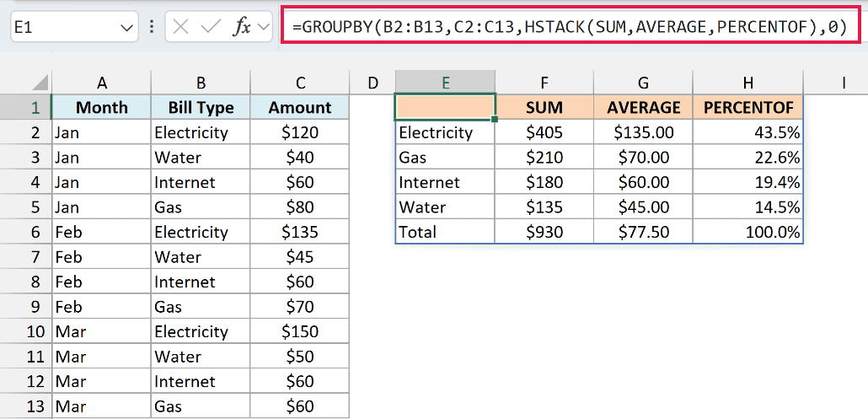
Task: Click the Total row label
Action: tap(445, 231)
